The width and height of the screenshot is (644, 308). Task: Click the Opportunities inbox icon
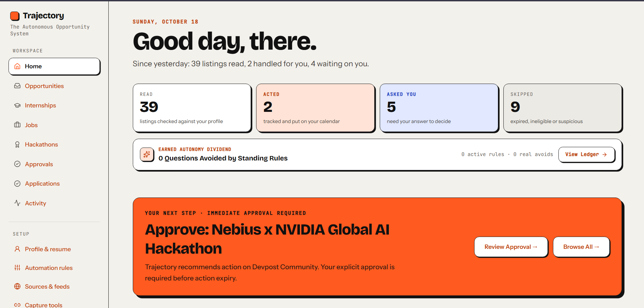pos(17,86)
